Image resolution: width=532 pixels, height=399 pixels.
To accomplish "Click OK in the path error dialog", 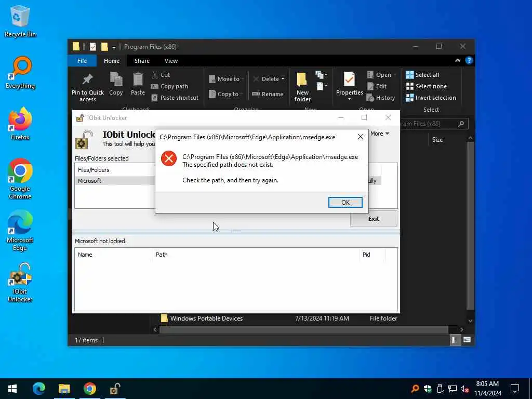I will tap(345, 202).
